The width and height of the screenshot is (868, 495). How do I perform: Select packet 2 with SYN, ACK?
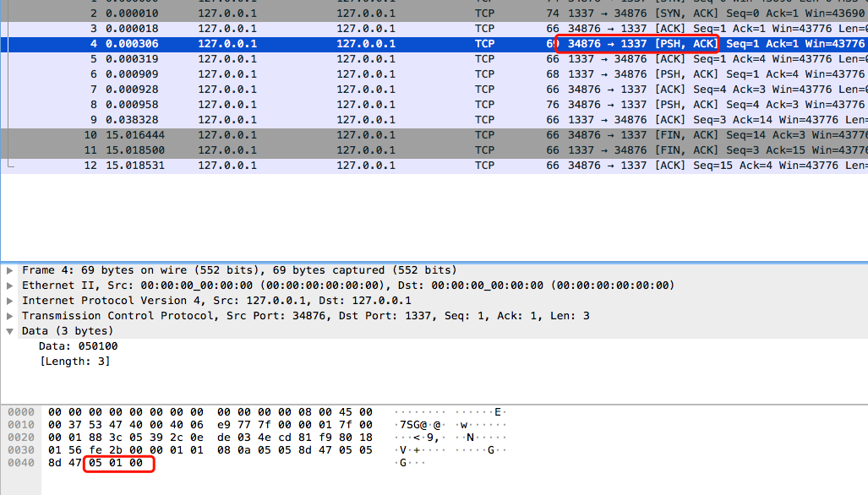[434, 14]
